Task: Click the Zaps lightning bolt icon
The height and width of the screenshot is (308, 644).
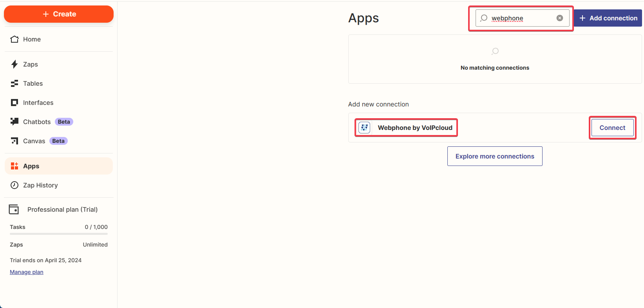Action: pyautogui.click(x=14, y=64)
